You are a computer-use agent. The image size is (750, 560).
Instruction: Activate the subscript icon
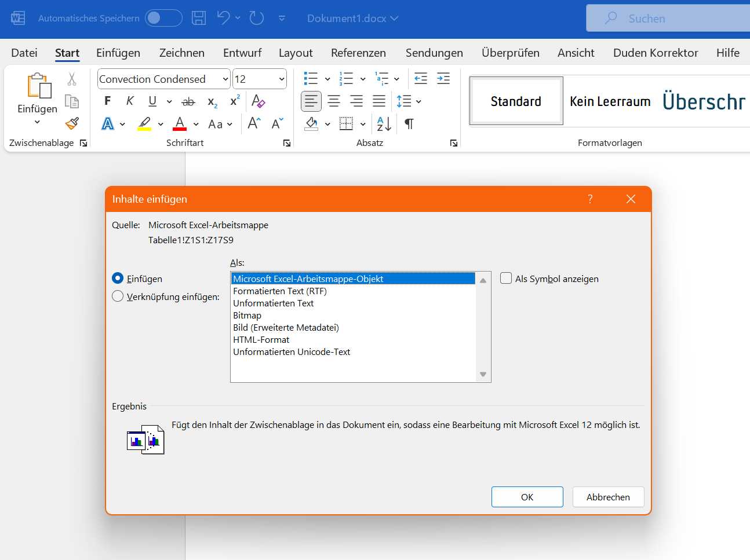coord(212,101)
